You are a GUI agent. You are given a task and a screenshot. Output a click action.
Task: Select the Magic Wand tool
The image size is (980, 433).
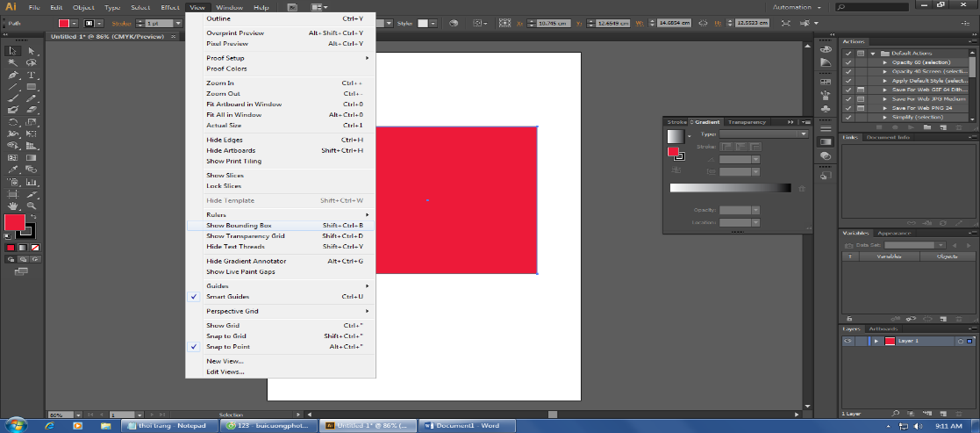pos(12,63)
